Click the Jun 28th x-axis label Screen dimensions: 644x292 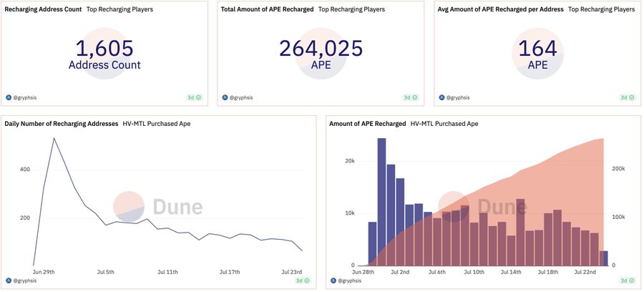point(364,272)
